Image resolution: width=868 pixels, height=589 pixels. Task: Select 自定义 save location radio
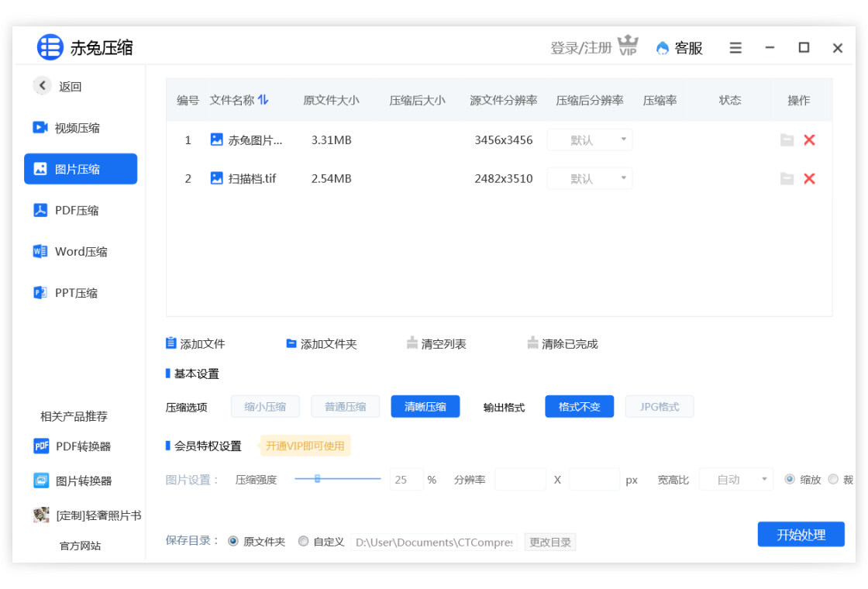[303, 542]
